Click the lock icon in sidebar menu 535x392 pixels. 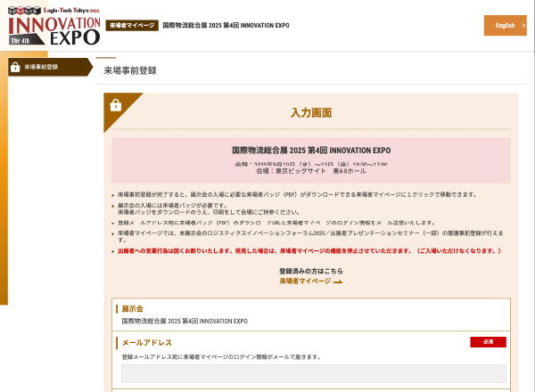(15, 67)
